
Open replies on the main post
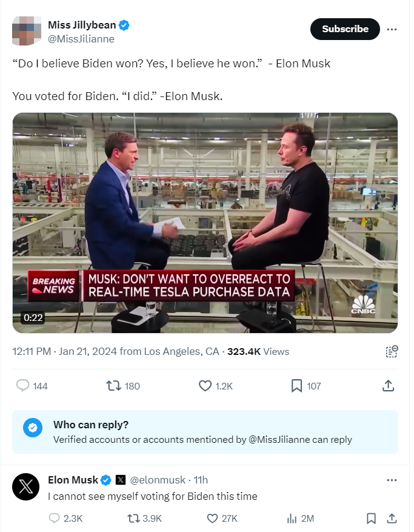23,386
